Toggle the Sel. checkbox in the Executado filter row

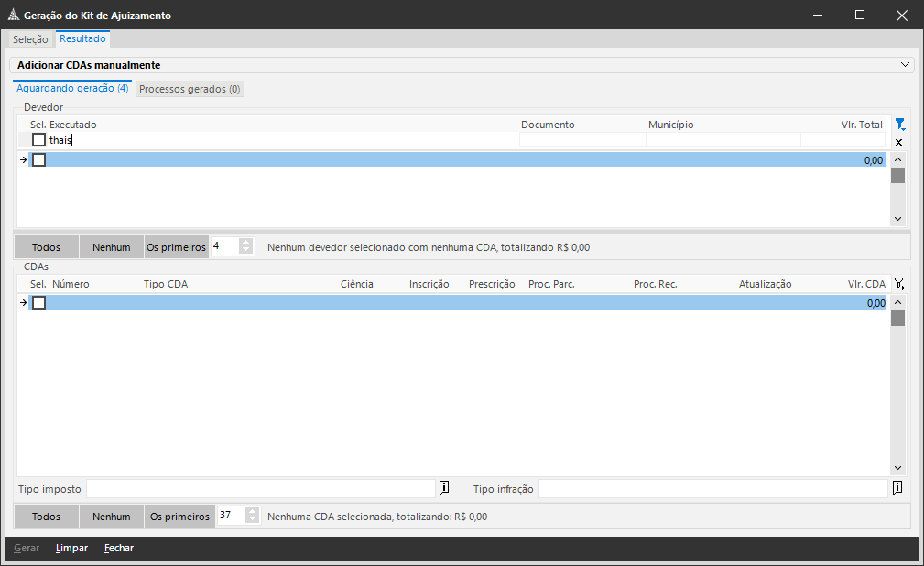pos(38,140)
